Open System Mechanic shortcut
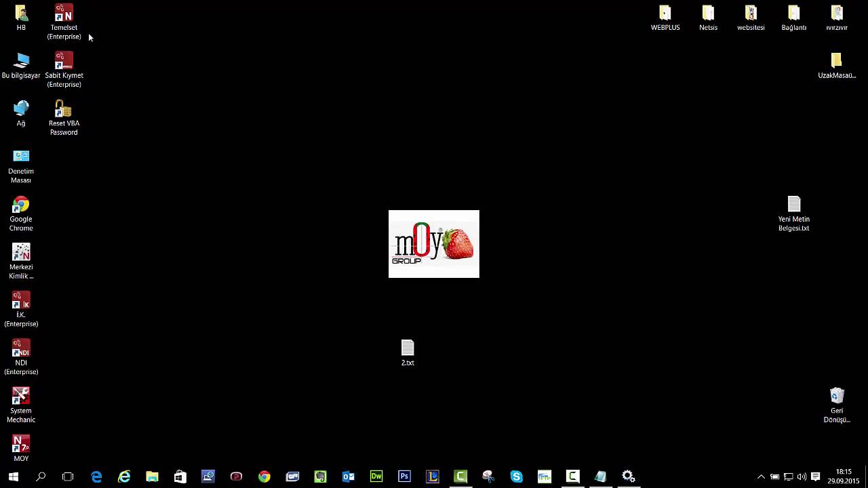The width and height of the screenshot is (868, 488). point(21,405)
